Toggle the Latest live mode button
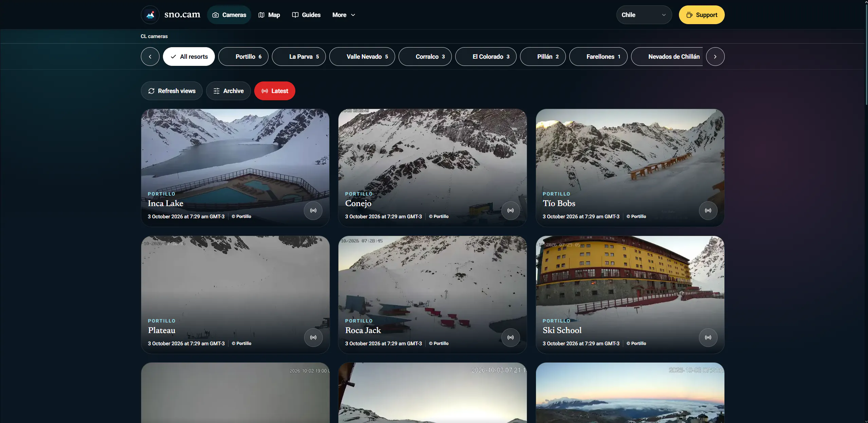 [275, 91]
